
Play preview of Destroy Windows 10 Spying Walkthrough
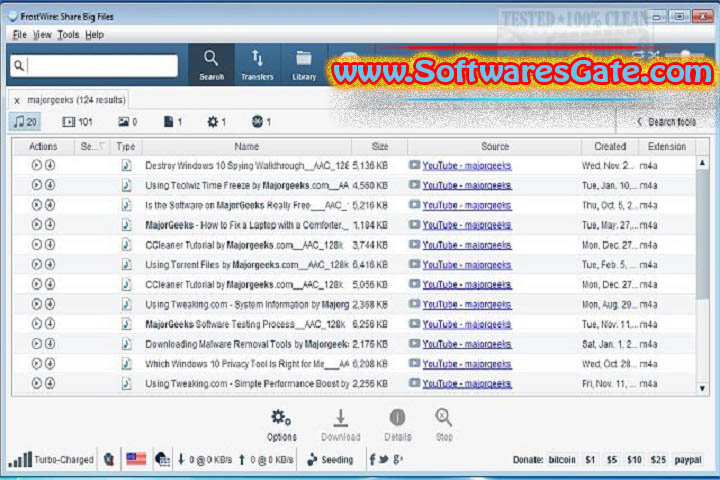coord(37,165)
